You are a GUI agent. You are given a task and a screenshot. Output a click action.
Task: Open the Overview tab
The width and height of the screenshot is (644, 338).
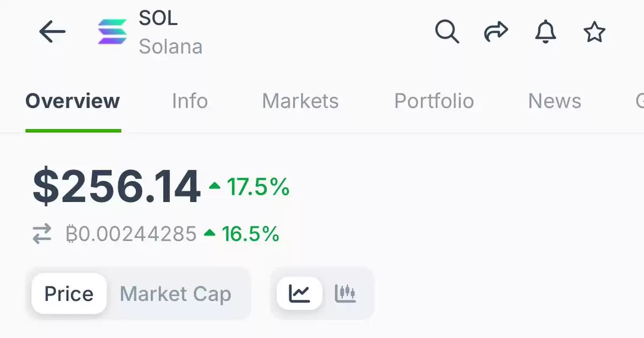point(72,101)
